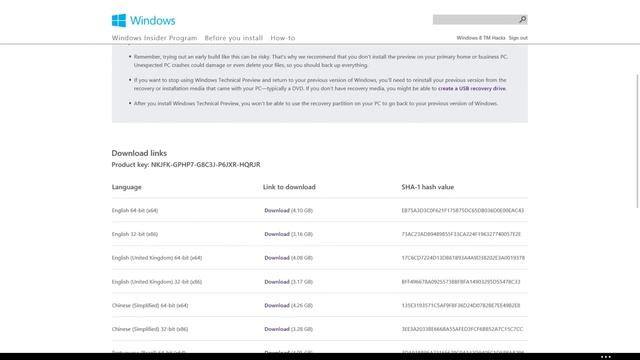
Task: Download English 64-bit (x64) build
Action: [x=277, y=211]
